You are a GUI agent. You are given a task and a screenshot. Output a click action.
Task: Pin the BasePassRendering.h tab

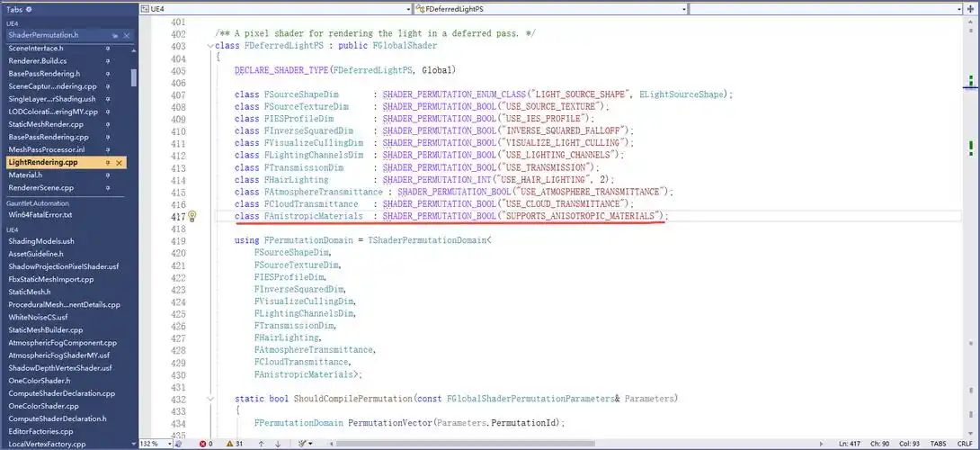click(108, 74)
